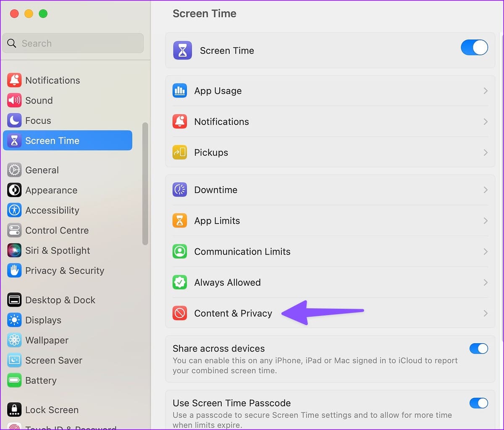504x430 pixels.
Task: Click the Search input field
Action: tap(73, 43)
